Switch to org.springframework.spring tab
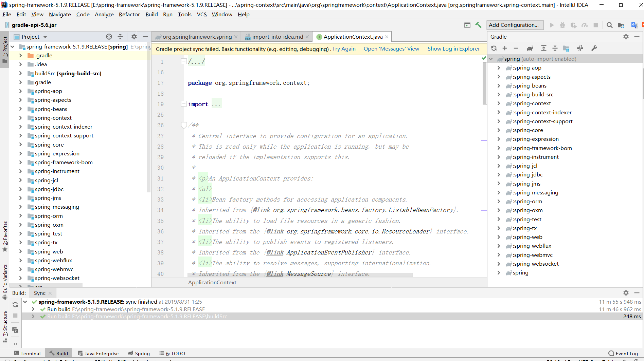 [x=197, y=37]
